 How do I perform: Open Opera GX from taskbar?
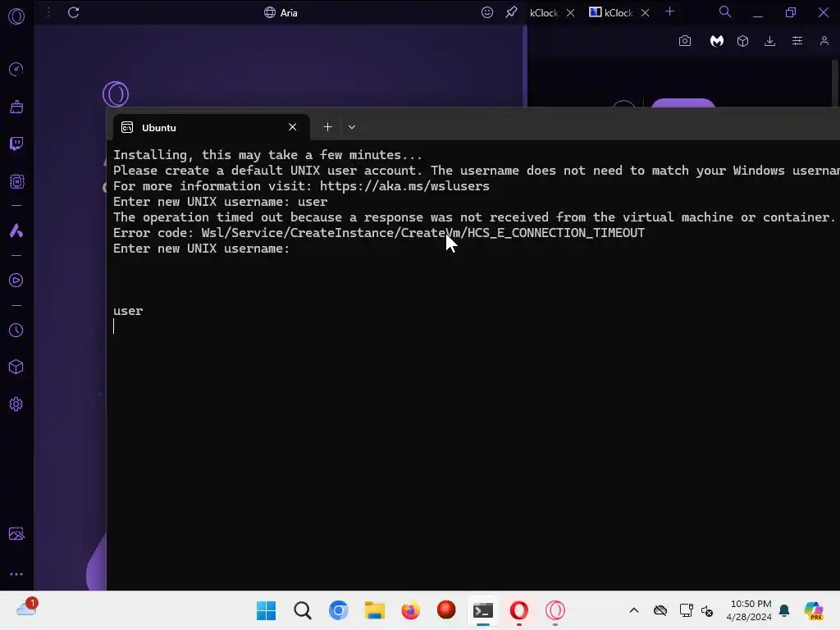(555, 610)
